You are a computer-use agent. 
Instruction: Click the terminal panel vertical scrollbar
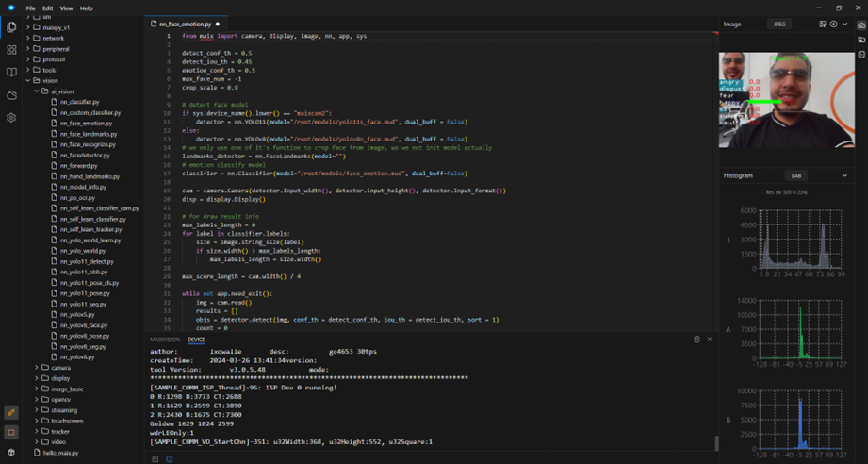(x=716, y=443)
